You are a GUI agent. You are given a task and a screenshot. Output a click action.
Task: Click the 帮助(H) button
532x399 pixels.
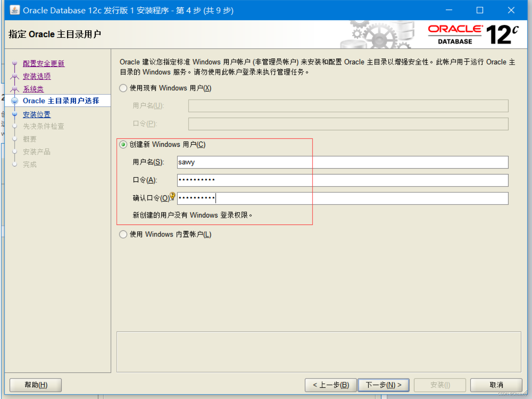(x=35, y=385)
